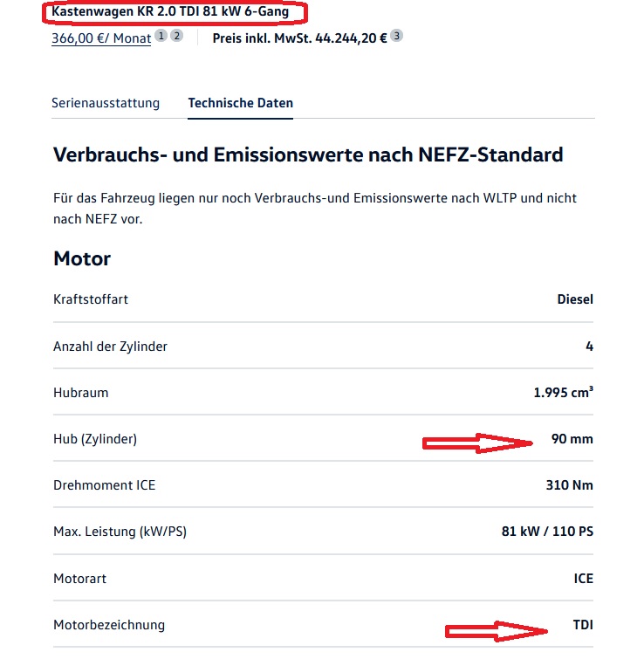Select the Anzahl der Zylinder row
This screenshot has width=644, height=659.
point(110,347)
